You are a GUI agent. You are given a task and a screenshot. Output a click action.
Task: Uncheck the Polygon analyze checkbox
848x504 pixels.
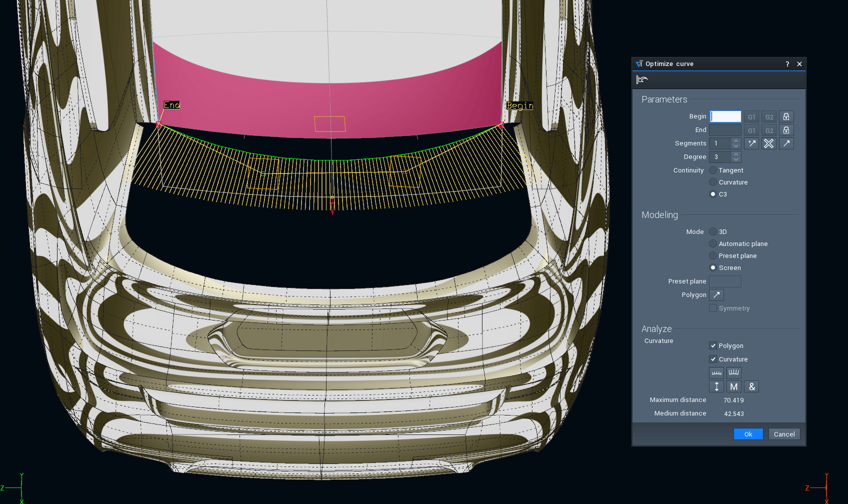[713, 346]
